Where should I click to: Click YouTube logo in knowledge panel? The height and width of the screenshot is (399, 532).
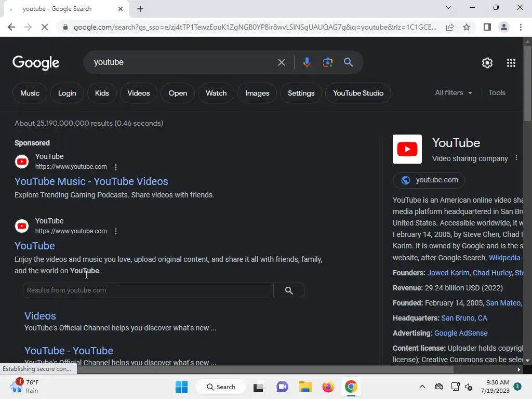[x=407, y=149]
